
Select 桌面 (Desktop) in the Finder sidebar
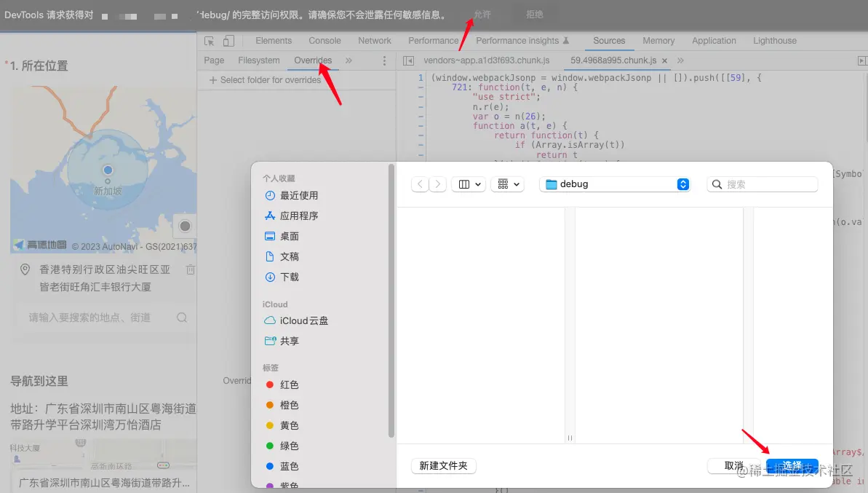[x=290, y=236]
